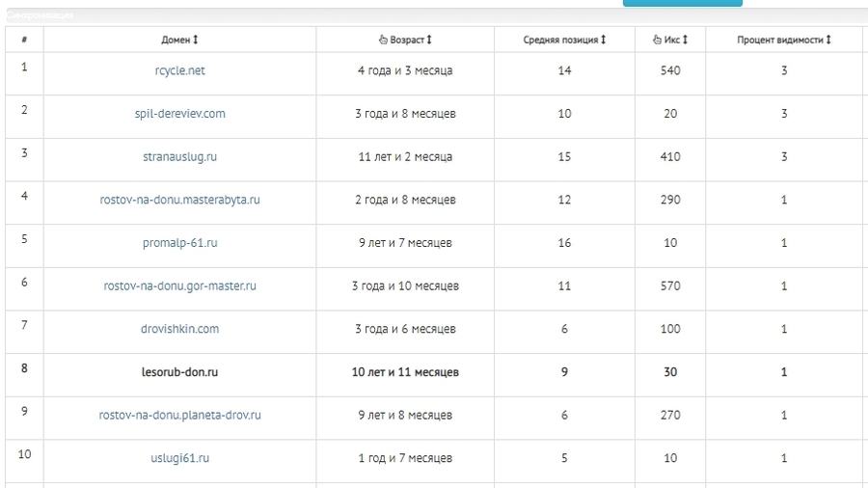The image size is (868, 488).
Task: Select bold lesorub-don.ru domain cell
Action: pyautogui.click(x=180, y=372)
